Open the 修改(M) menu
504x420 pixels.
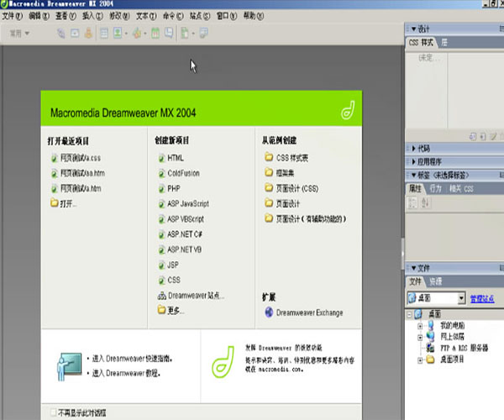120,16
